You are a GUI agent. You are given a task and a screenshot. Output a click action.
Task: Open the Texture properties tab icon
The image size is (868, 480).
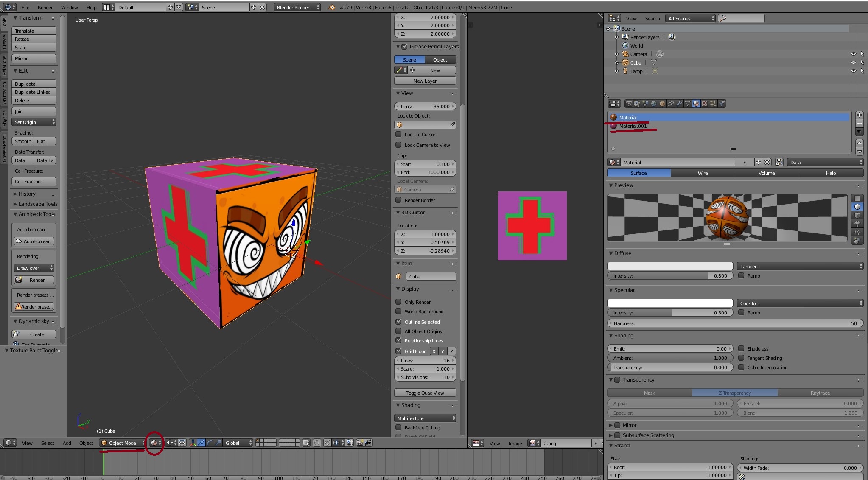pos(705,104)
